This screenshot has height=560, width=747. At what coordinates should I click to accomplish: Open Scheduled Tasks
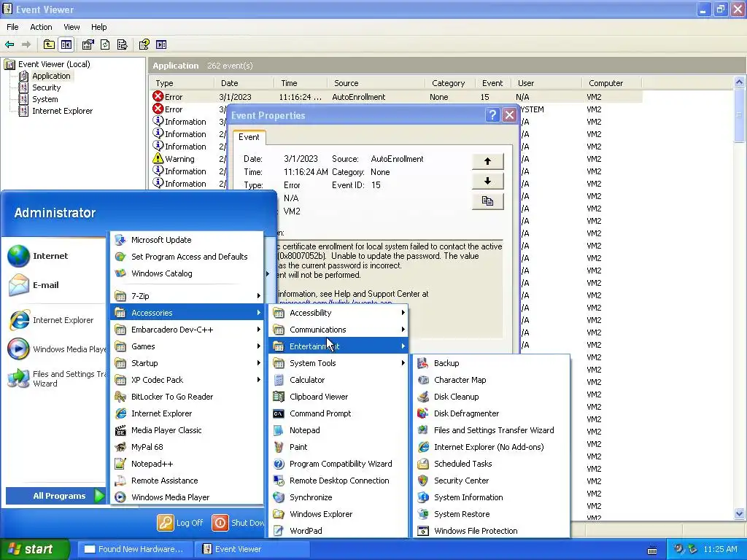click(492, 464)
